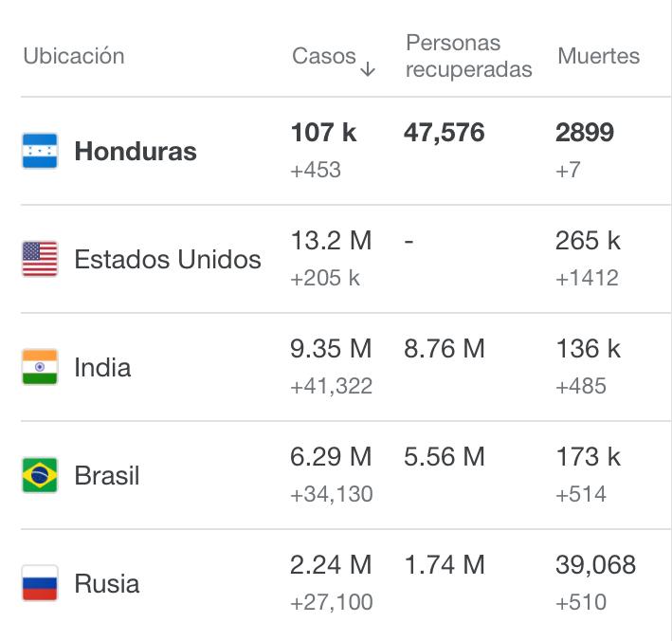Select the India country name
Image resolution: width=672 pixels, height=641 pixels.
coord(102,368)
